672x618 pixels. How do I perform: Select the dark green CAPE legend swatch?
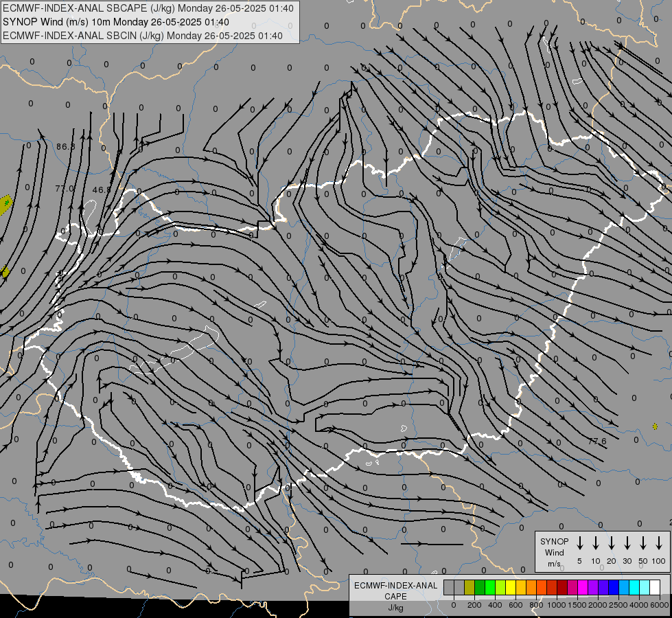pyautogui.click(x=480, y=588)
